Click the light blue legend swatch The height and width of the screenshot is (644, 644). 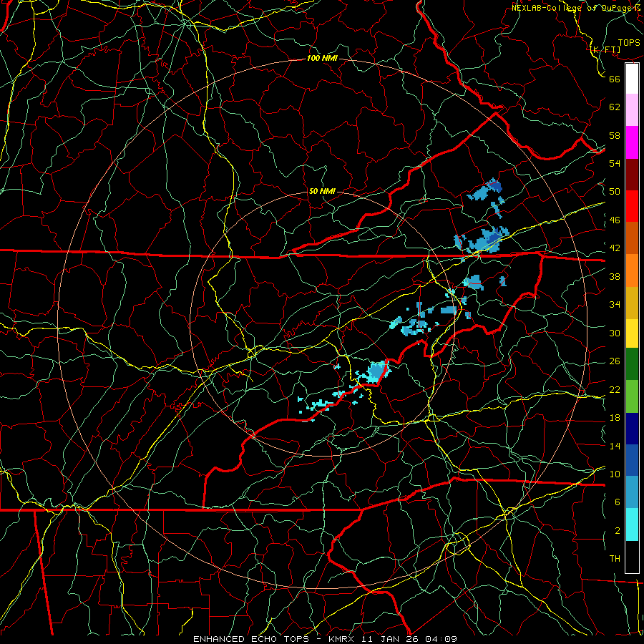pyautogui.click(x=632, y=492)
